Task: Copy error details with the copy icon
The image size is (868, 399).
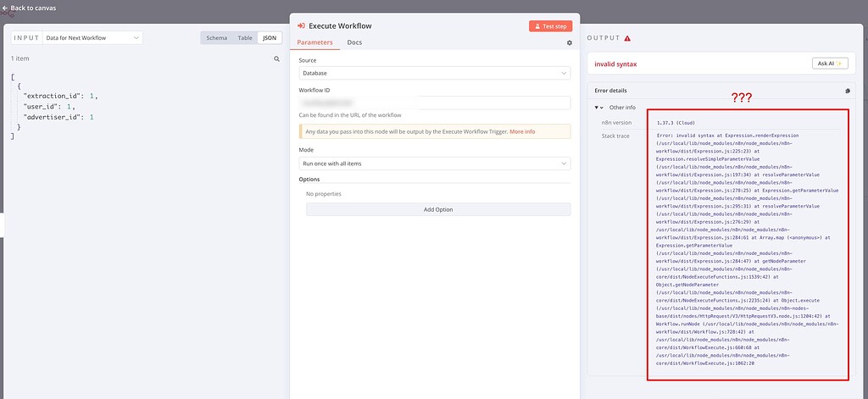Action: pyautogui.click(x=848, y=91)
